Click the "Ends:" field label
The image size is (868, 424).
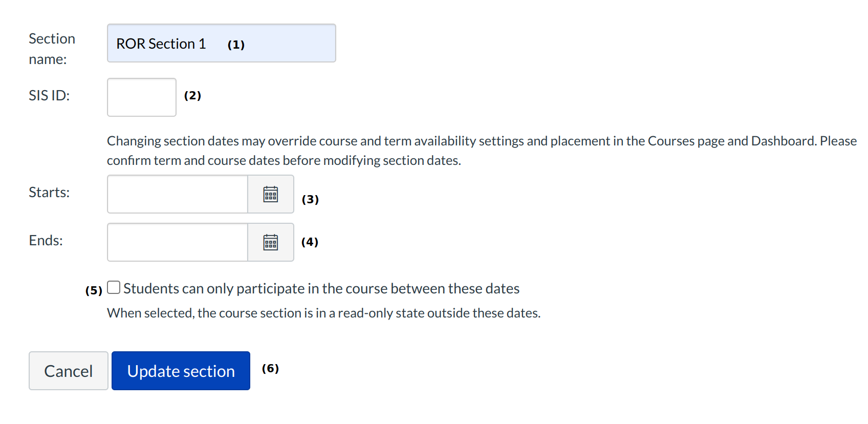(x=46, y=241)
